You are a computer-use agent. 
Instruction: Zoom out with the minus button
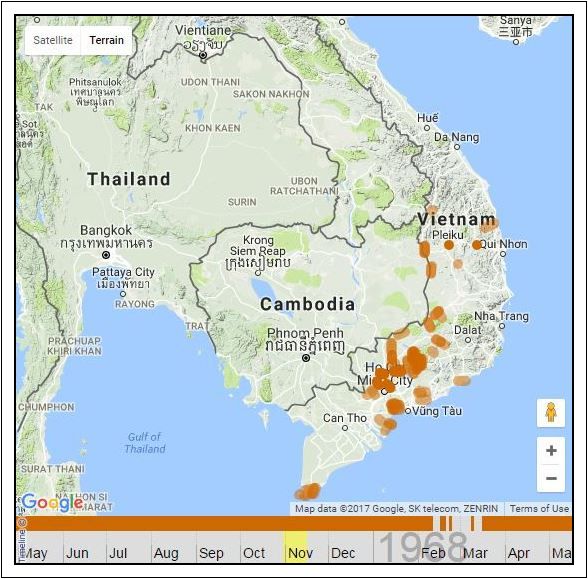551,478
